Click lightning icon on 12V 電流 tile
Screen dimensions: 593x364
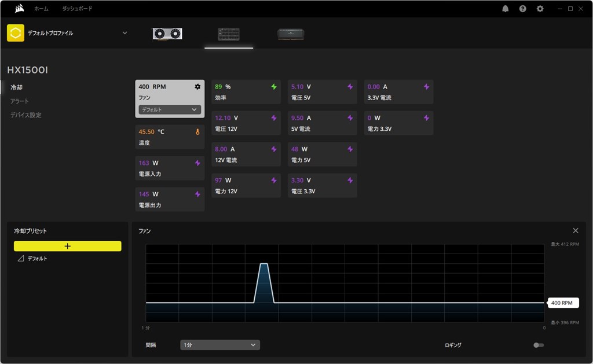coord(274,149)
